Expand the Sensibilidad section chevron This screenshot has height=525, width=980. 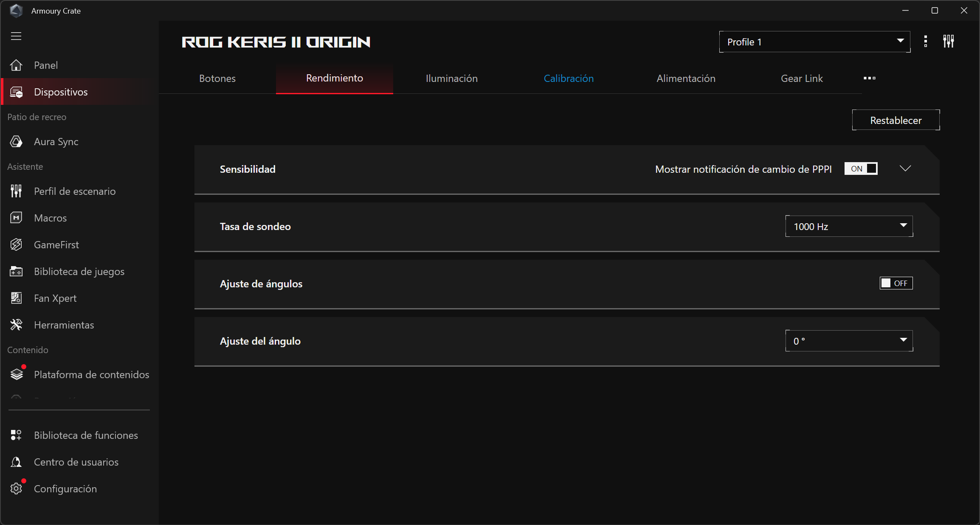pos(905,168)
